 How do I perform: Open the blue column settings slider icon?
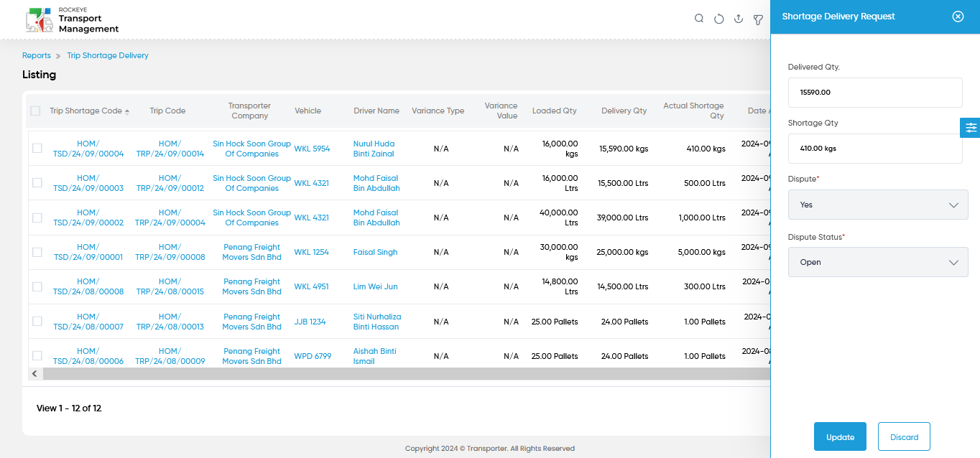[971, 128]
